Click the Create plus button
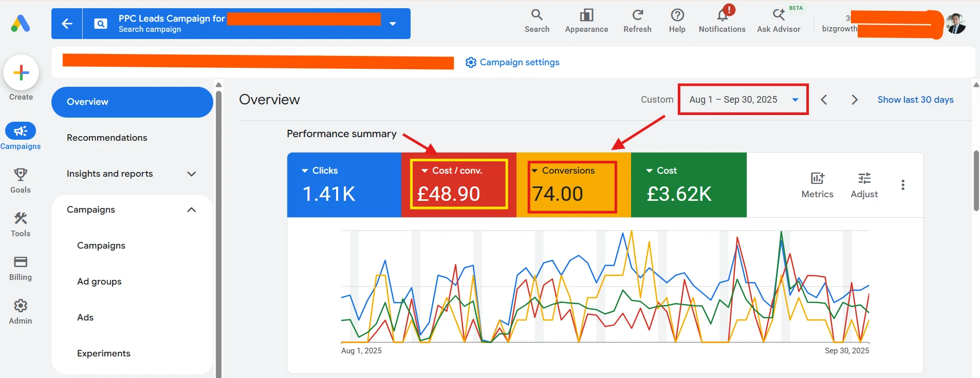This screenshot has width=980, height=378. tap(21, 72)
